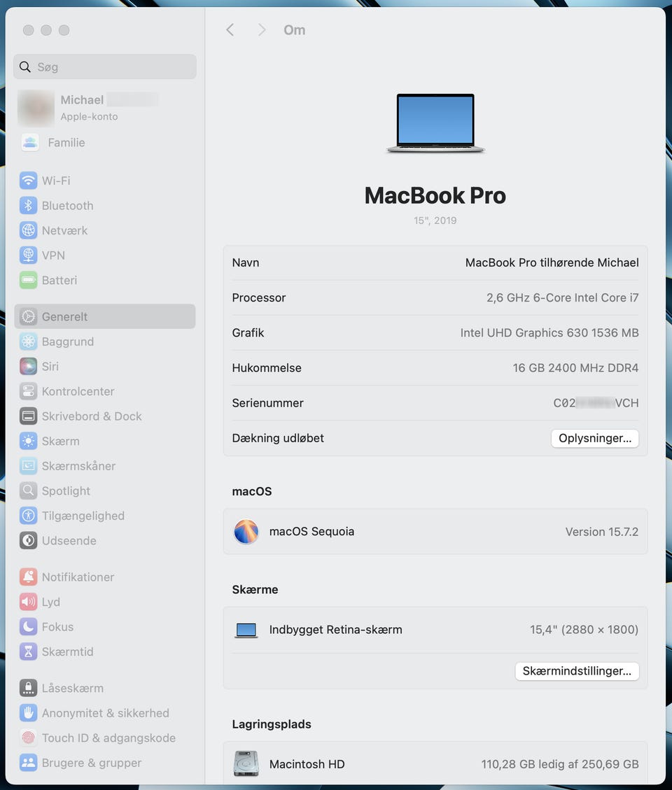The image size is (672, 790).
Task: Open Touch ID & adgangskode fingerprint icon
Action: coord(28,738)
